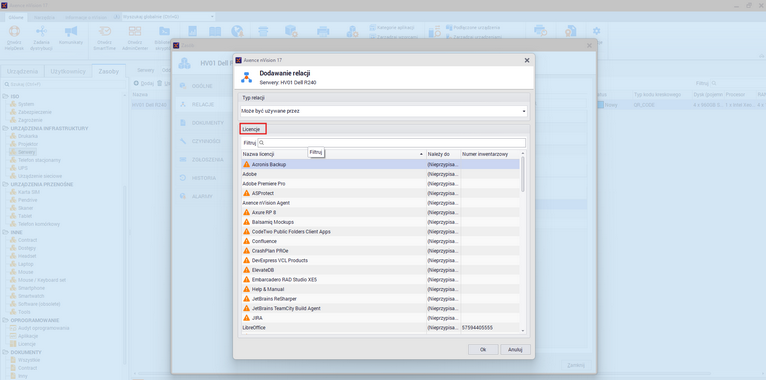Click the ASProtect warning triangle icon

click(246, 193)
